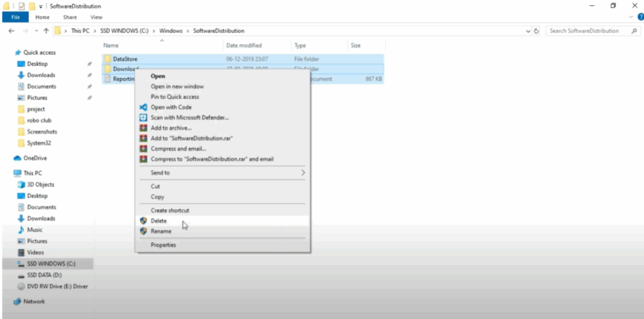Click WinRAR icon for Add to SoftwareDistribution.rar
Image resolution: width=644 pixels, height=319 pixels.
[143, 138]
